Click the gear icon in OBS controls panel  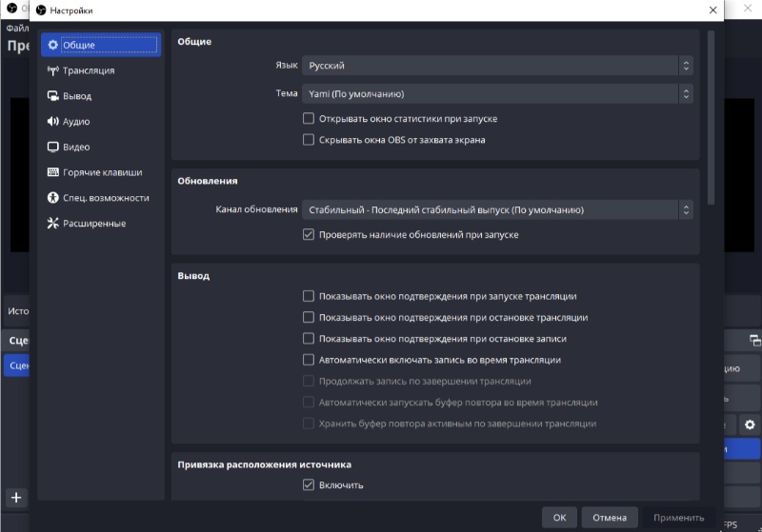[x=750, y=424]
